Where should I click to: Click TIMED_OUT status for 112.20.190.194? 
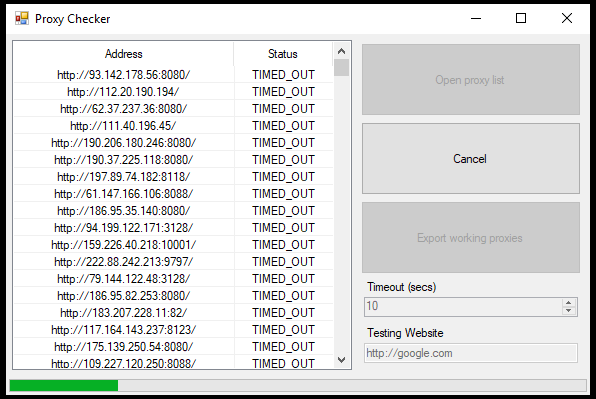[283, 92]
